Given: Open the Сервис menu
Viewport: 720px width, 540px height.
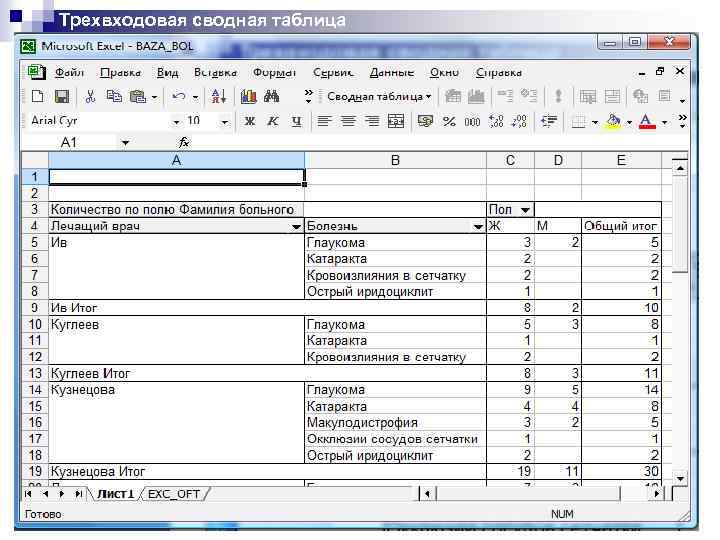Looking at the screenshot, I should point(333,73).
